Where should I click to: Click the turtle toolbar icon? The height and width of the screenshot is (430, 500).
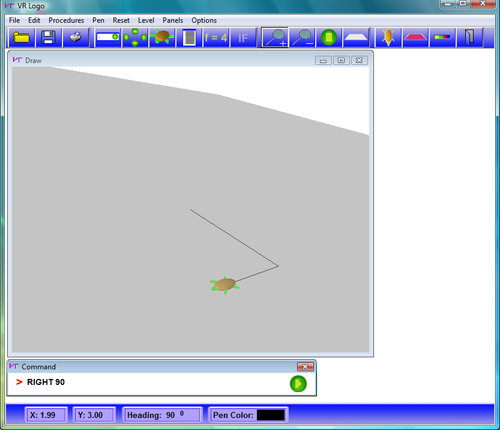tap(162, 37)
